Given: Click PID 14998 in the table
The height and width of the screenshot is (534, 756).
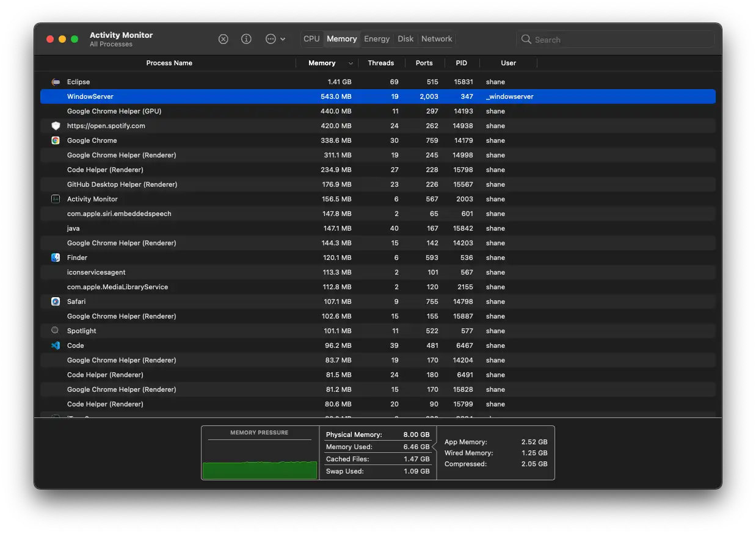Looking at the screenshot, I should coord(463,155).
